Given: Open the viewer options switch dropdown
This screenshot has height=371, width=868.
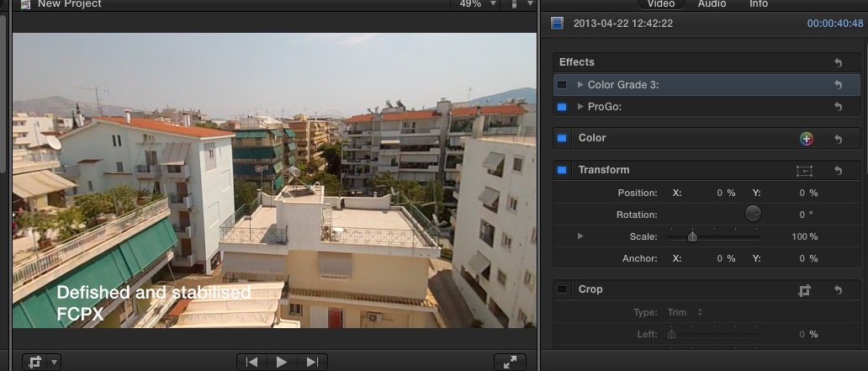Looking at the screenshot, I should [x=521, y=4].
